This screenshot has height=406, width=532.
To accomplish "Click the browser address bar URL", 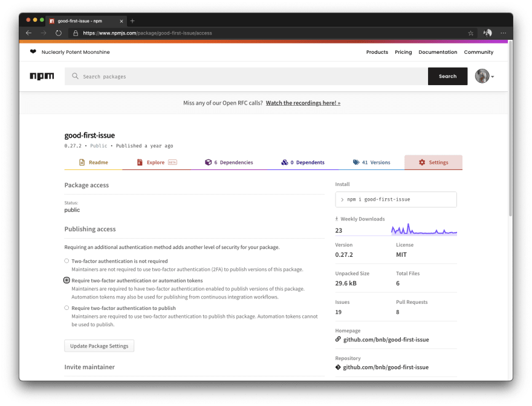I will tap(148, 33).
